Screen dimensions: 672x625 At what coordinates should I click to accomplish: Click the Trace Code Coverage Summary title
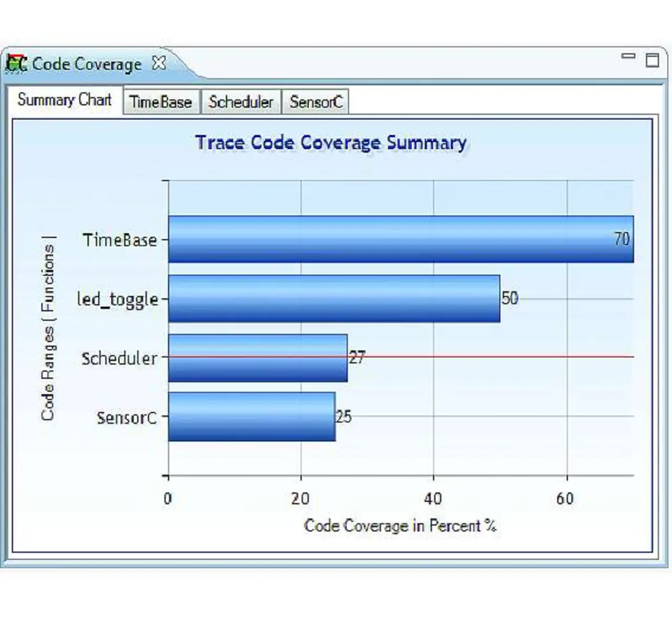point(331,143)
